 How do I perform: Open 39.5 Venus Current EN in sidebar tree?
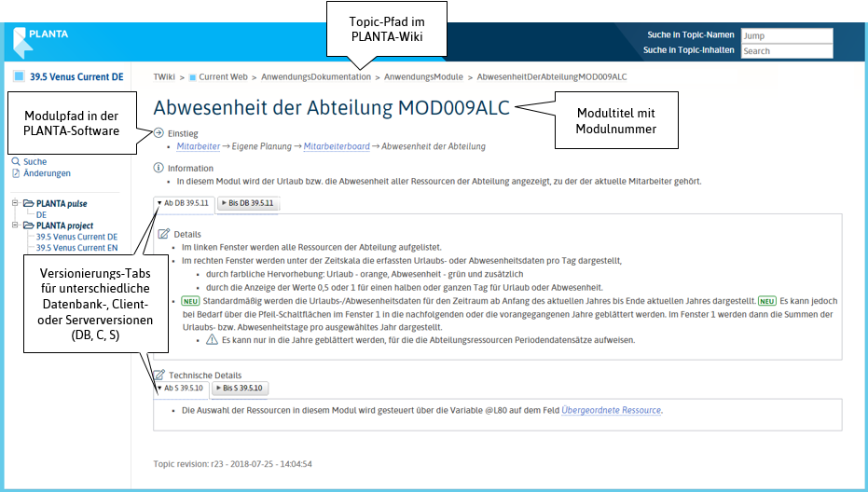(x=76, y=248)
